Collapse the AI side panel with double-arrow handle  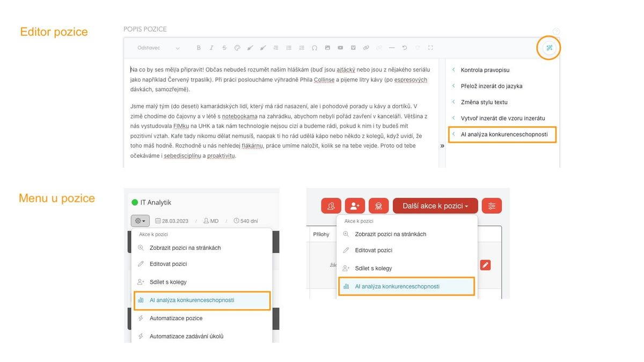(x=442, y=146)
